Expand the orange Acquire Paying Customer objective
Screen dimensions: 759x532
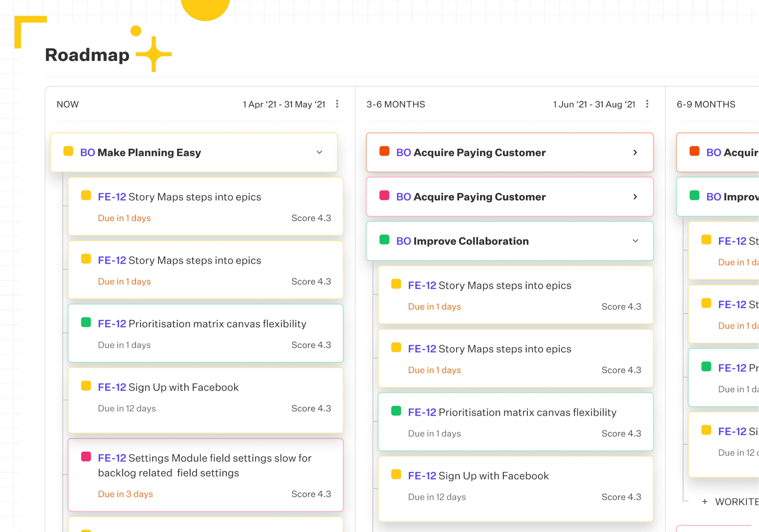635,152
